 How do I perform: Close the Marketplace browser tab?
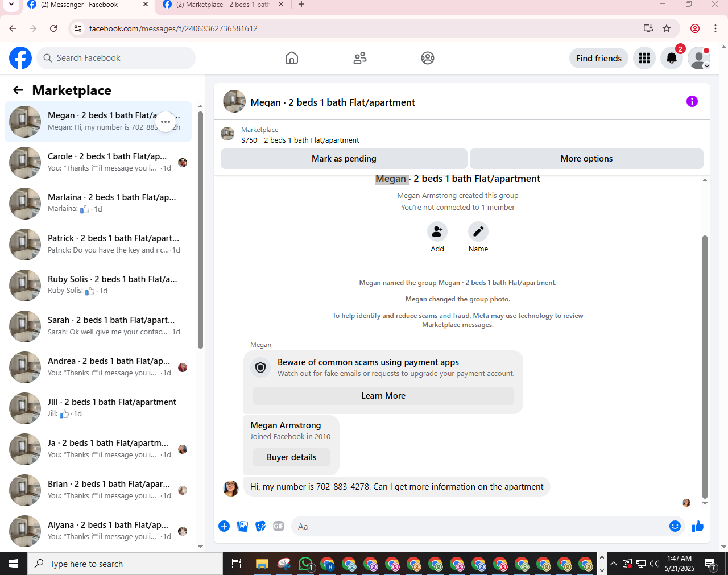click(281, 5)
